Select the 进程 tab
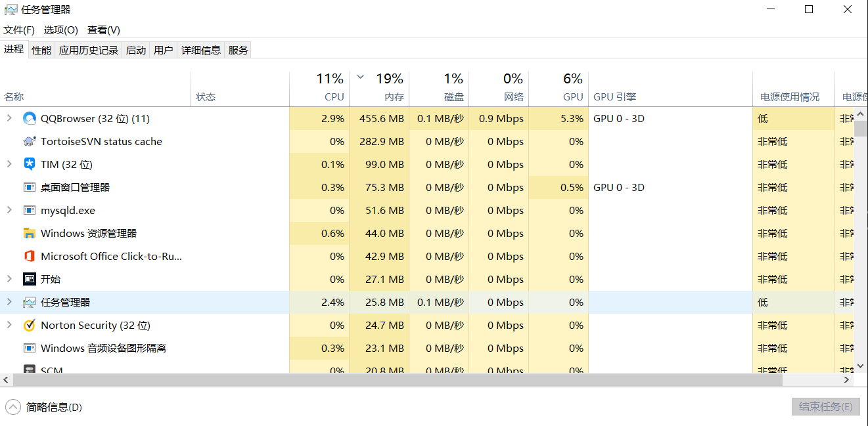Viewport: 868px width, 426px height. click(x=14, y=49)
